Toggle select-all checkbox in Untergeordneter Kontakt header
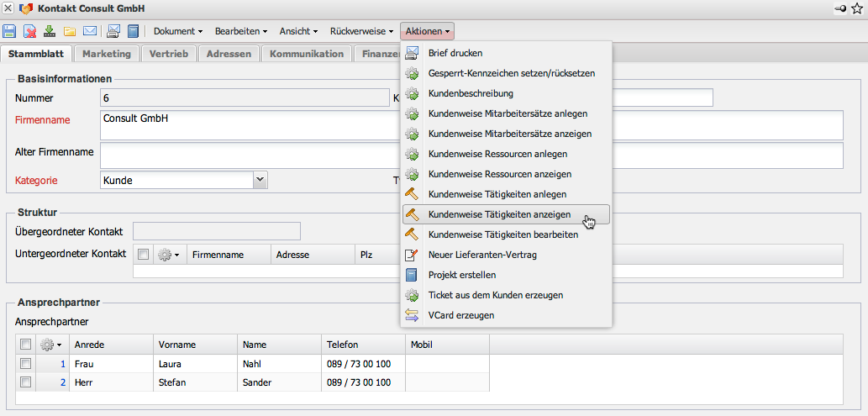This screenshot has width=868, height=416. coord(144,255)
